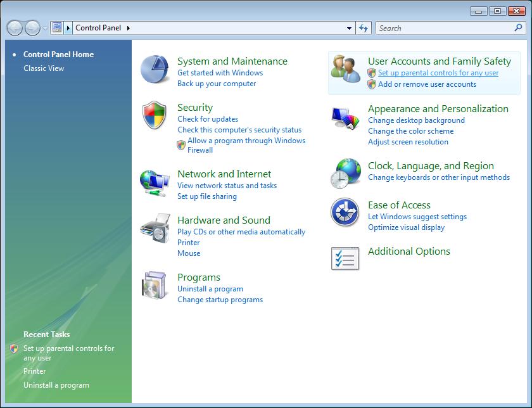The height and width of the screenshot is (408, 532).
Task: Open the Ease of Access heading
Action: 400,205
